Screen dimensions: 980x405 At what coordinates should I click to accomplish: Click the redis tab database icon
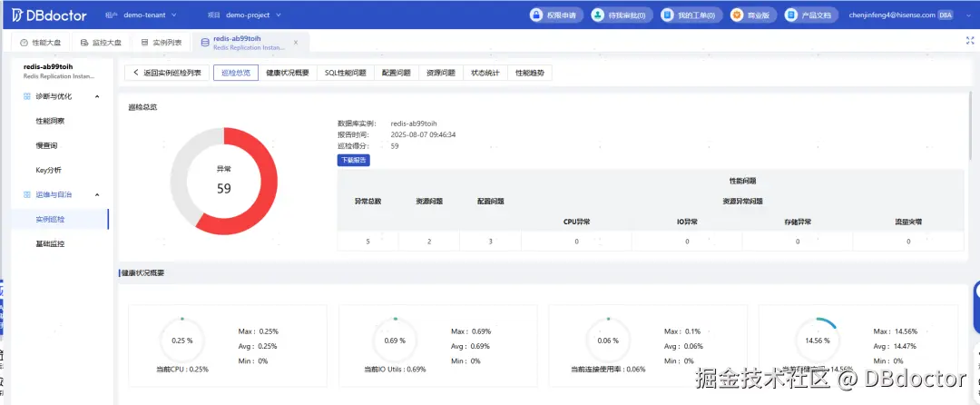[205, 43]
